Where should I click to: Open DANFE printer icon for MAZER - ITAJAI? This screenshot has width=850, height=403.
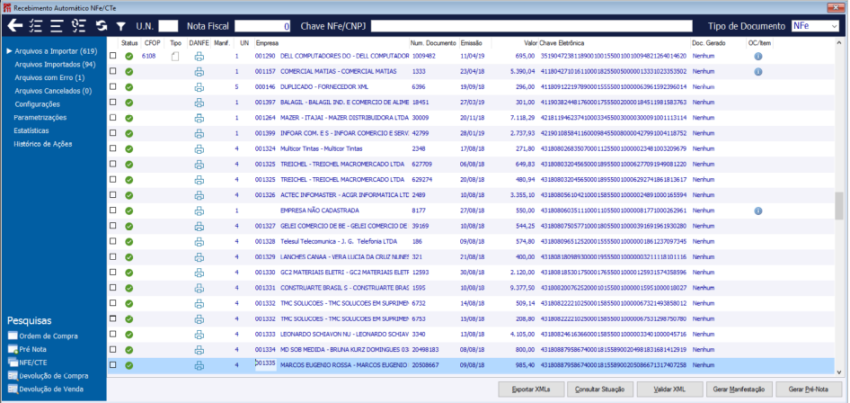point(199,118)
